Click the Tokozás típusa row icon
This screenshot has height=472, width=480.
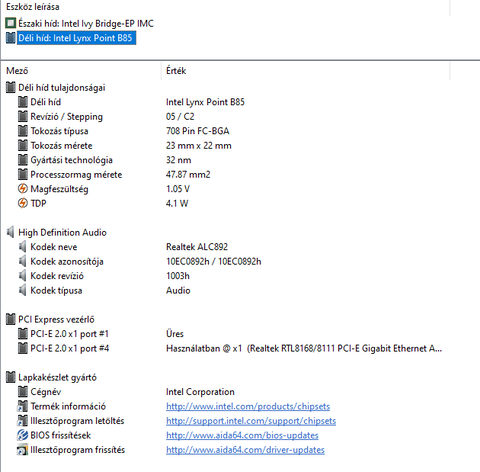pyautogui.click(x=23, y=131)
